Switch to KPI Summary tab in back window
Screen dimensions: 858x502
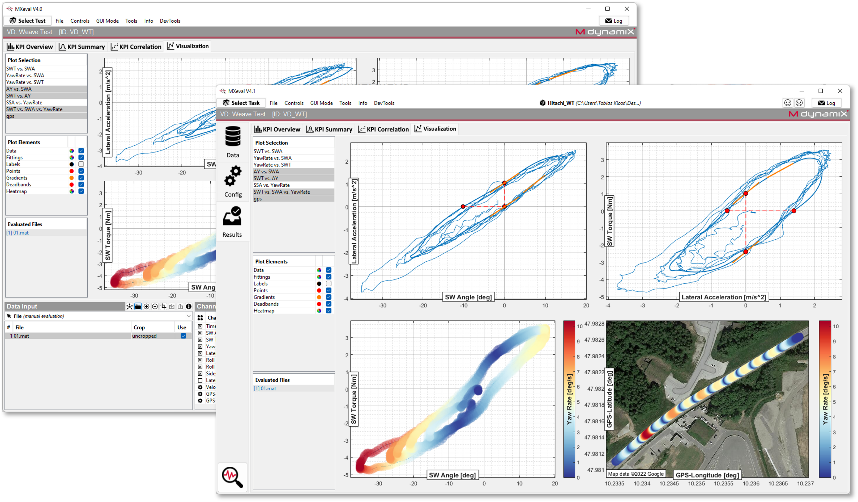[82, 47]
